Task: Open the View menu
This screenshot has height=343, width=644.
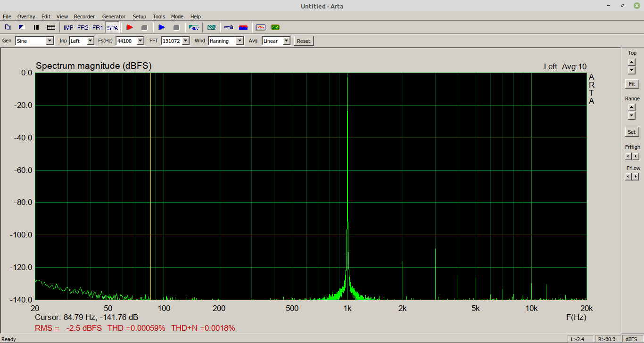Action: pyautogui.click(x=62, y=16)
